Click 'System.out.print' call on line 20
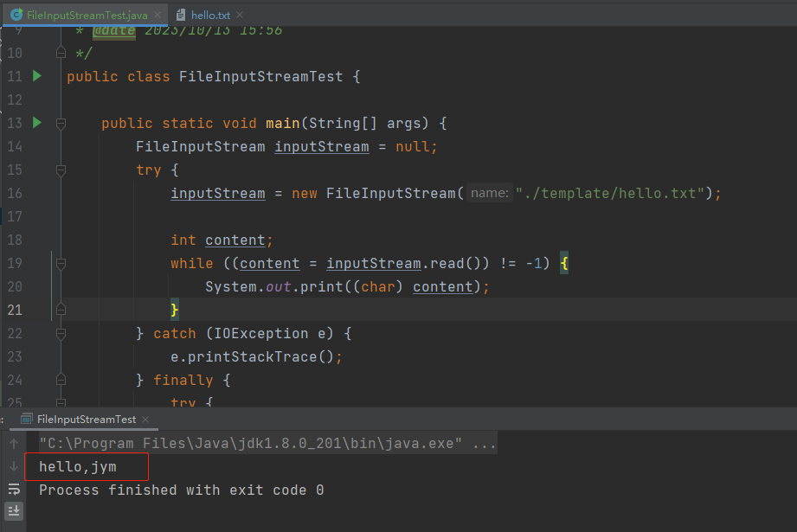Screen dimensions: 797x532 pos(274,286)
